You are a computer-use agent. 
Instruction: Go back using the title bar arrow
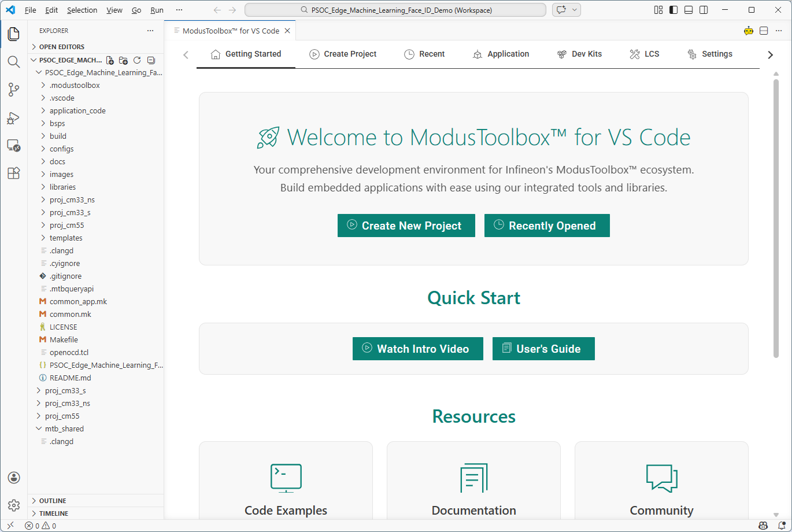pyautogui.click(x=217, y=10)
